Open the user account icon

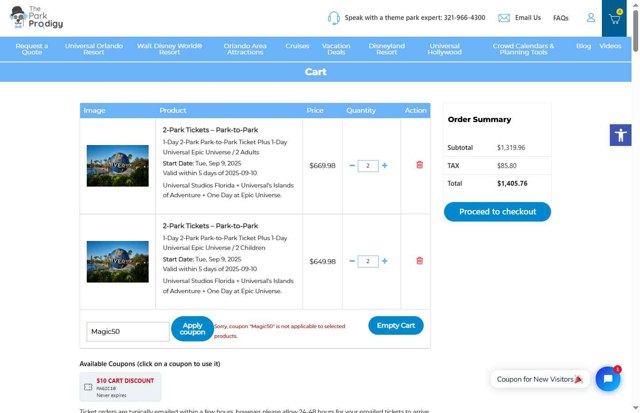[x=591, y=18]
